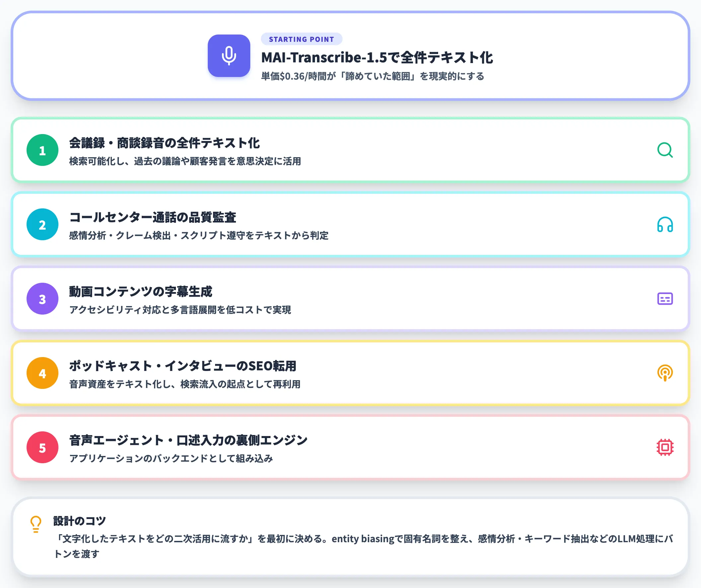
Task: Click the red number 5 circle badge
Action: click(x=42, y=447)
